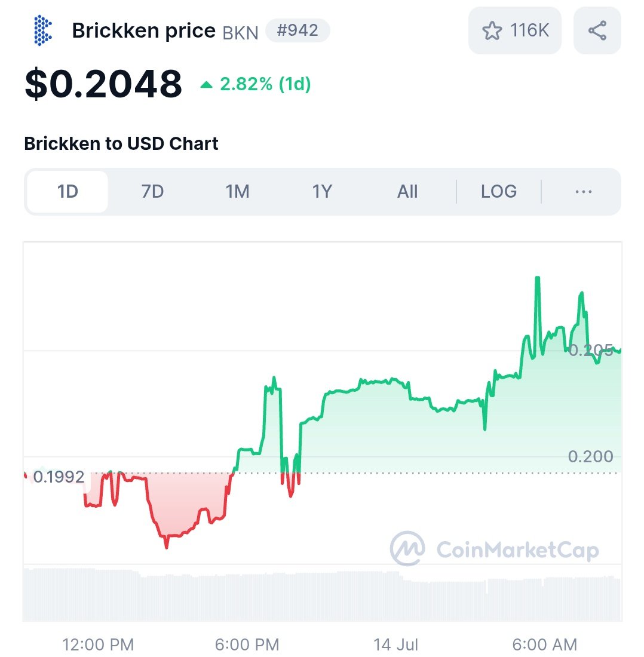Select the 1Y chart range

322,192
